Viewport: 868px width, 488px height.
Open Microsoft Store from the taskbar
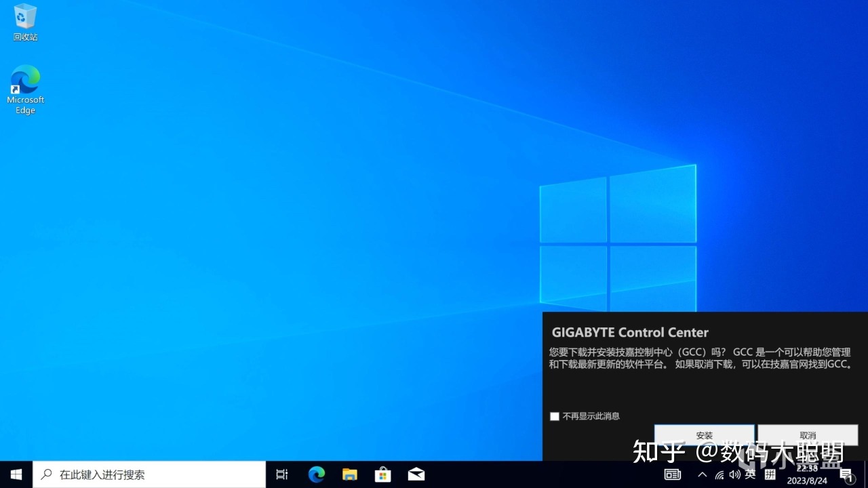tap(383, 474)
